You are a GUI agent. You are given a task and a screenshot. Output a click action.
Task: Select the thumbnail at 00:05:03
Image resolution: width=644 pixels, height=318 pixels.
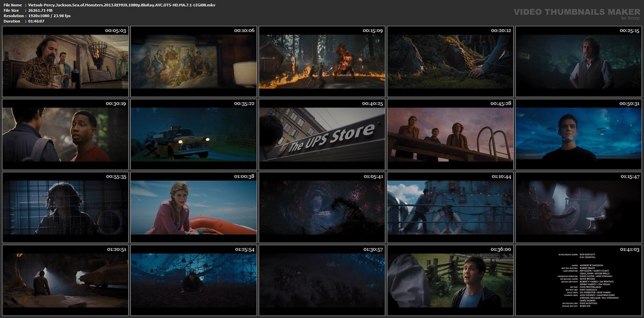click(65, 61)
